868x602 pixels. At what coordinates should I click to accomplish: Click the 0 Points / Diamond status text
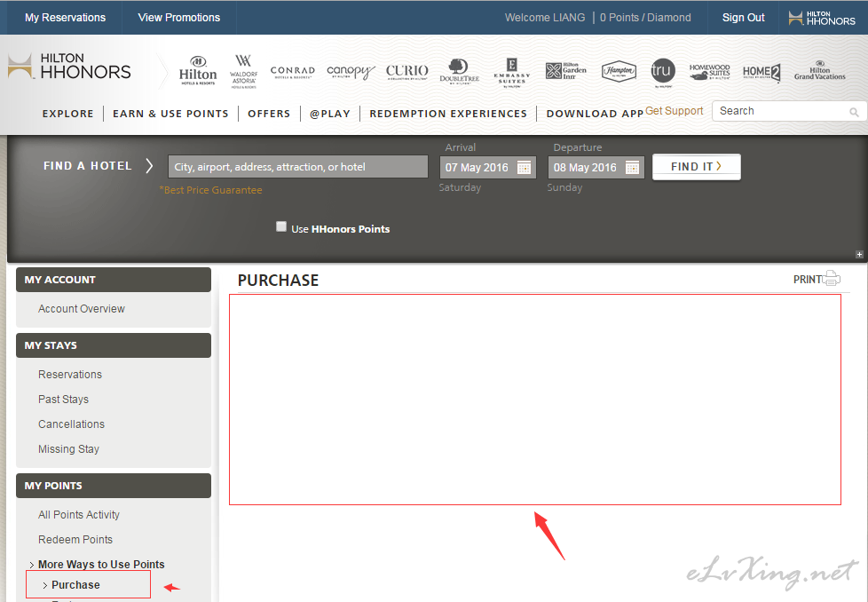coord(645,18)
